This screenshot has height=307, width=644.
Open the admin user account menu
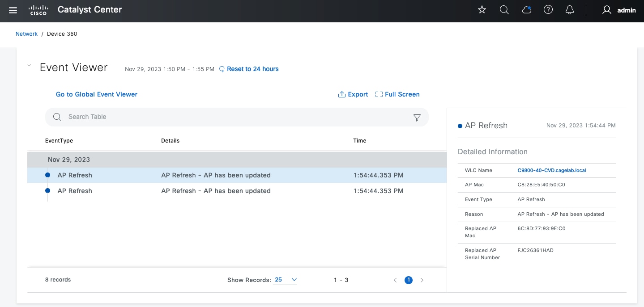point(619,10)
